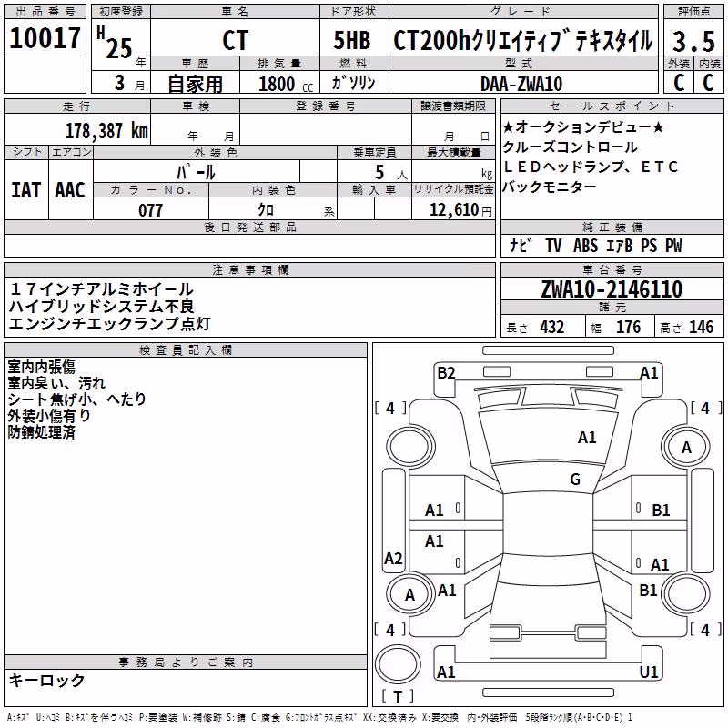Image resolution: width=728 pixels, height=728 pixels.
Task: Select the "純正装備" header
Action: (x=612, y=227)
